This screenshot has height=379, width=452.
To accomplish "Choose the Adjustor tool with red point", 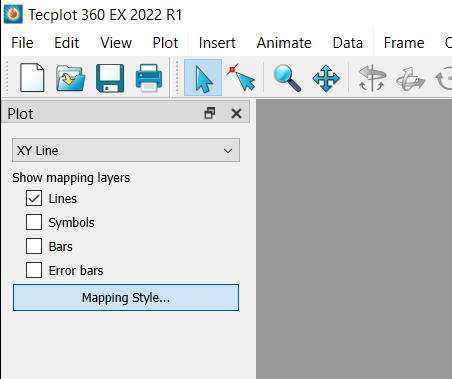I will pos(242,78).
